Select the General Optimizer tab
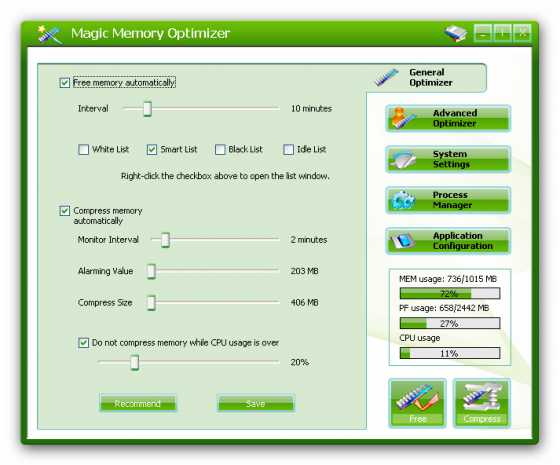Screen dimensions: 560x465 (x=426, y=78)
